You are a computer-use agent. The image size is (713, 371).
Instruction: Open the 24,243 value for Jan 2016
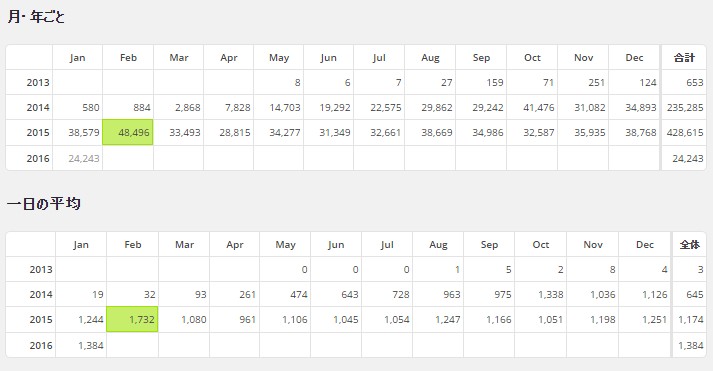(x=84, y=158)
